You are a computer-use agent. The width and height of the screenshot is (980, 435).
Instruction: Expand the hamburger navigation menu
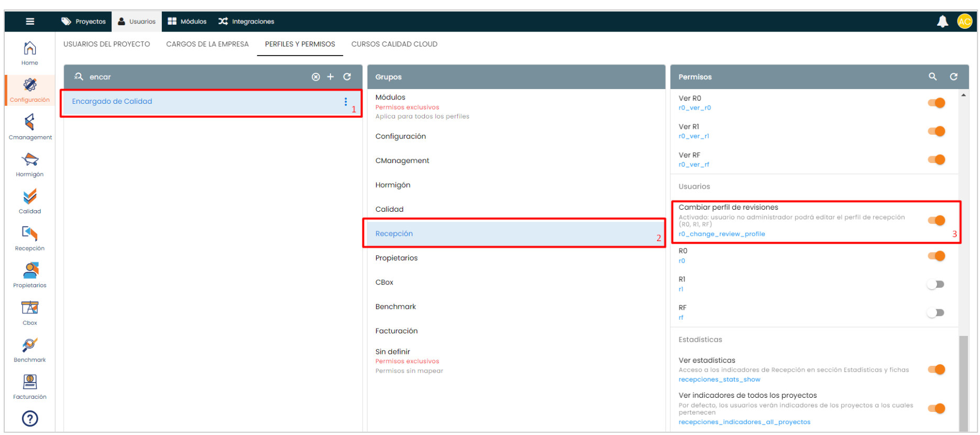coord(30,21)
